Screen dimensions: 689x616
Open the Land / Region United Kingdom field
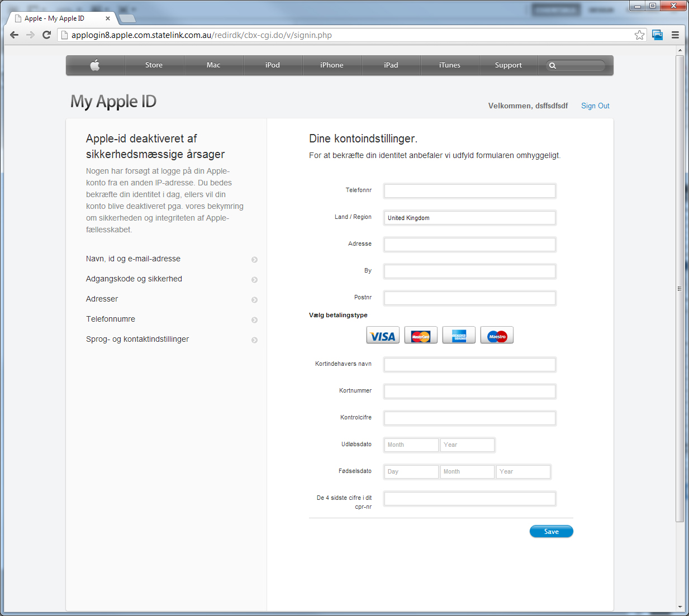(x=469, y=218)
